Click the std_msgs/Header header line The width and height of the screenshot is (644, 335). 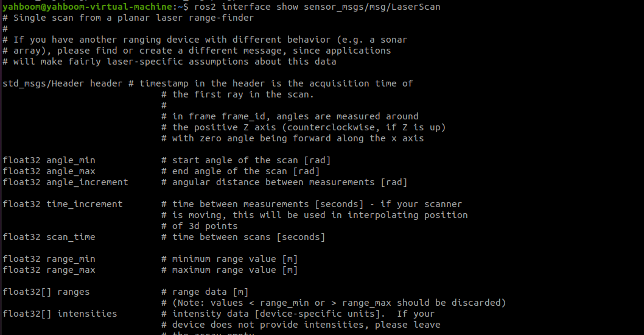[63, 83]
